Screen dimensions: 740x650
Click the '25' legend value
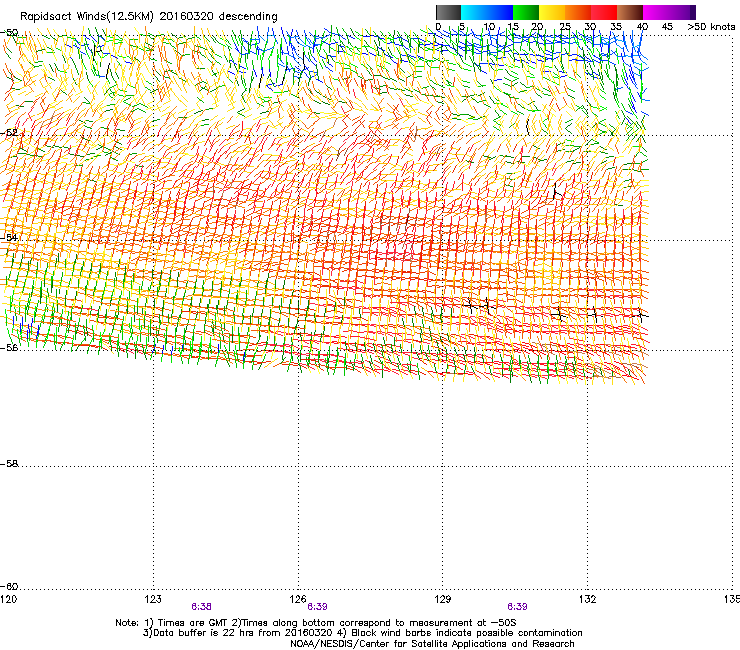coord(565,27)
